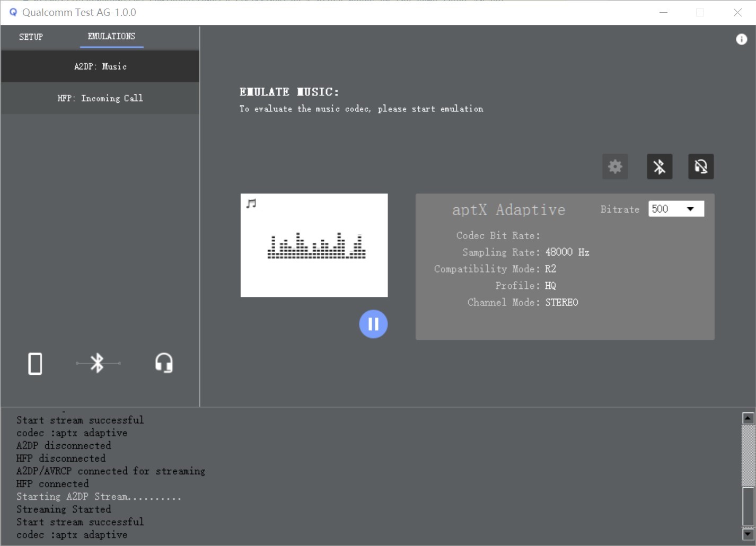This screenshot has height=546, width=756.
Task: Click the Bluetooth disconnect icon button
Action: 660,166
